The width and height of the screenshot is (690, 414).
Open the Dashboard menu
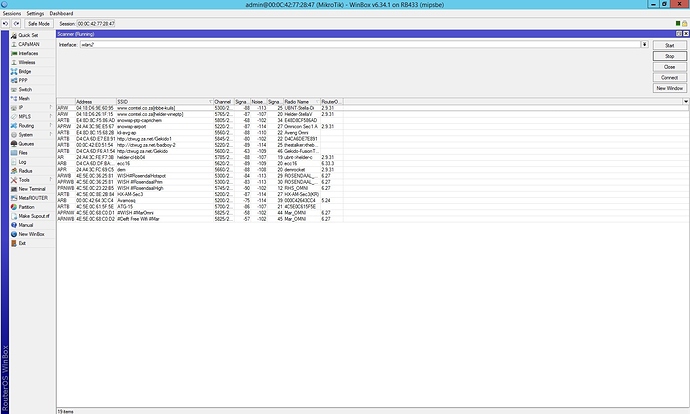point(61,12)
